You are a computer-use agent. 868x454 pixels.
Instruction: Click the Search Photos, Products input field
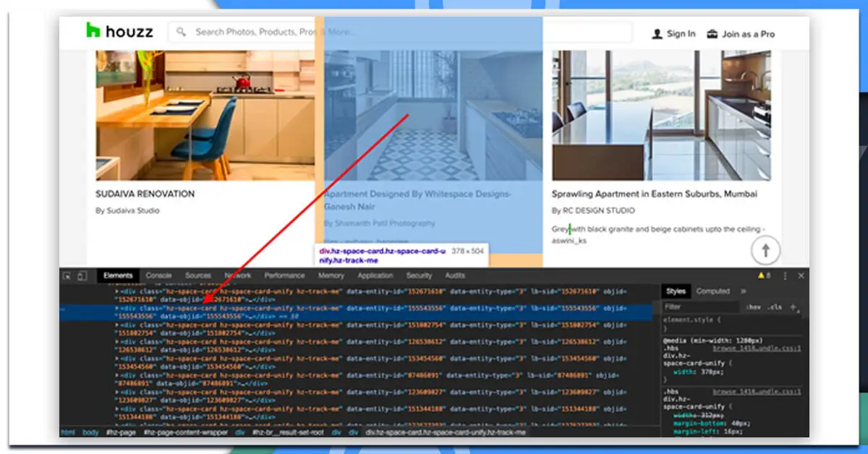pos(401,32)
